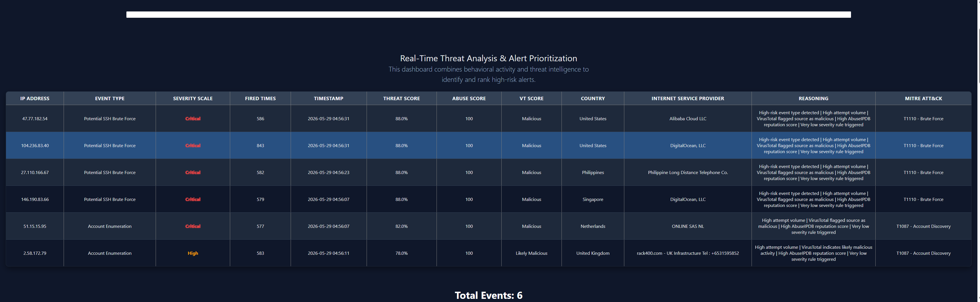The width and height of the screenshot is (980, 302).
Task: Click the THREAT SCORE column header
Action: point(401,98)
